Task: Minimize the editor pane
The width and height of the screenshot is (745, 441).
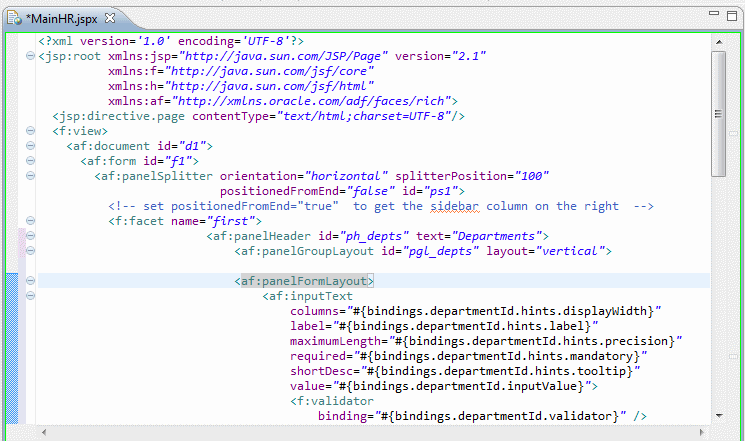Action: [x=714, y=14]
